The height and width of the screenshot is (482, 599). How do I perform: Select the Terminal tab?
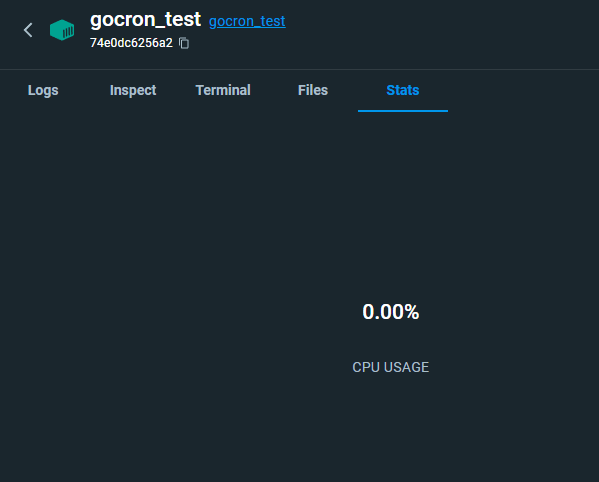pyautogui.click(x=223, y=91)
